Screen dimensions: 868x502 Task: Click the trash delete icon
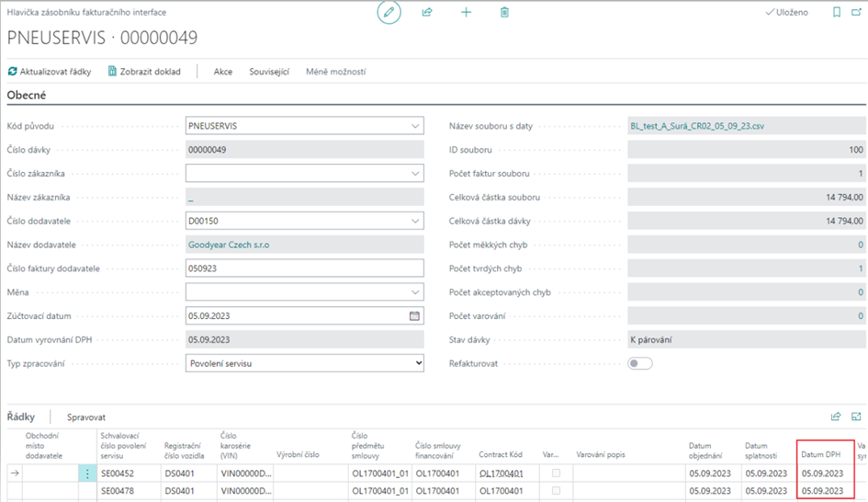pyautogui.click(x=504, y=12)
